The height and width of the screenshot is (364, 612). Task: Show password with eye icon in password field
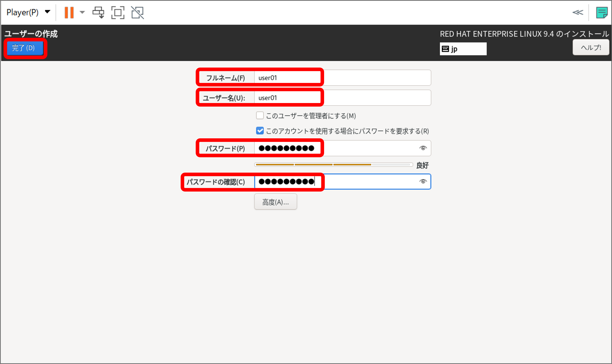423,148
